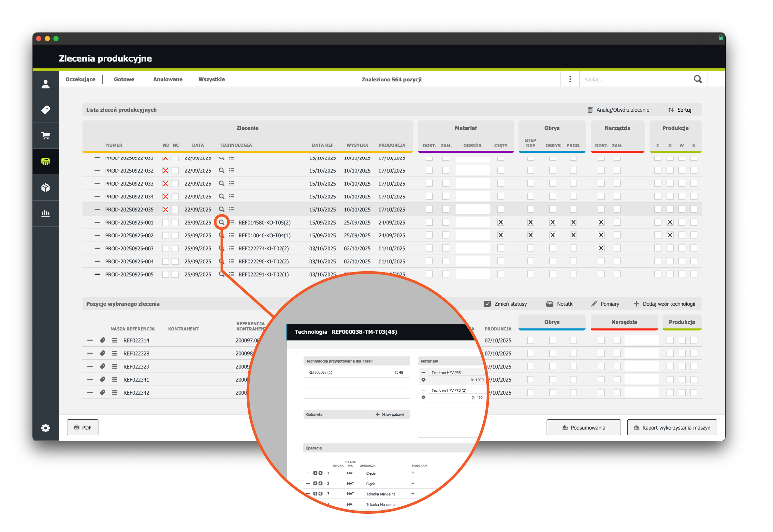Open the user profile sidebar icon
Image resolution: width=773 pixels, height=532 pixels.
46,84
